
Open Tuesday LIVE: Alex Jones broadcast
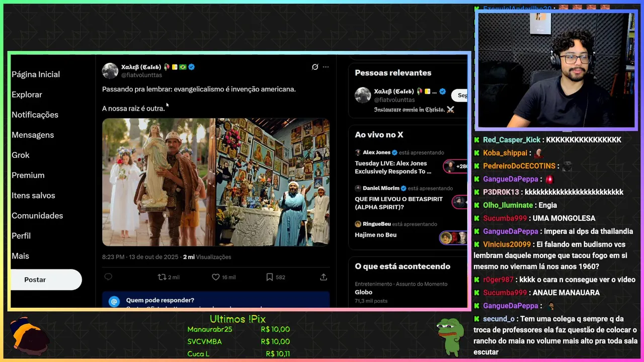tap(393, 167)
